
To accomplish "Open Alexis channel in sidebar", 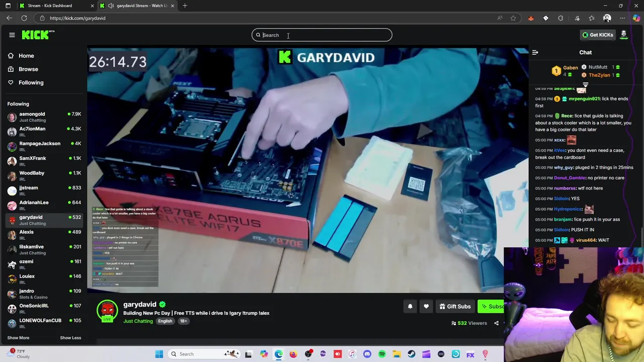I will tap(44, 235).
